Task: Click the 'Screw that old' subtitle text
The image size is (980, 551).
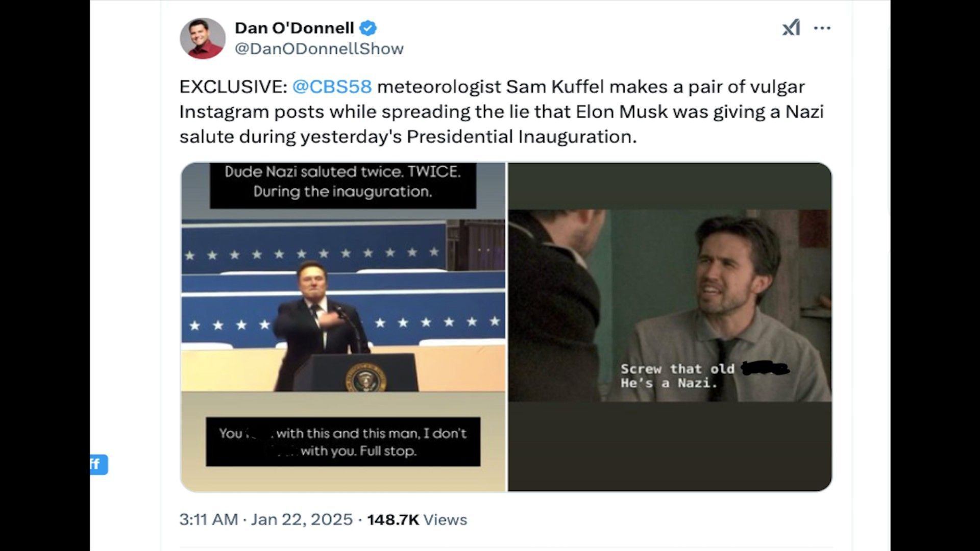Action: 677,369
